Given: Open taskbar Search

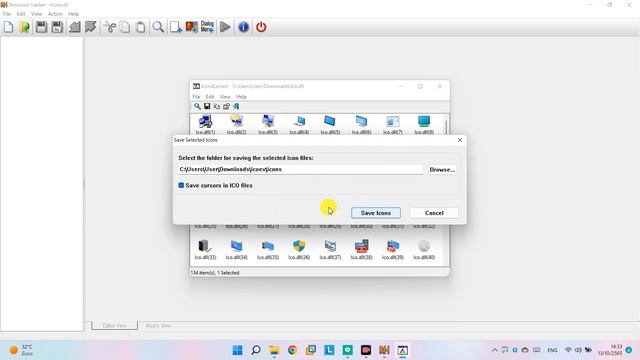Looking at the screenshot, I should (256, 350).
